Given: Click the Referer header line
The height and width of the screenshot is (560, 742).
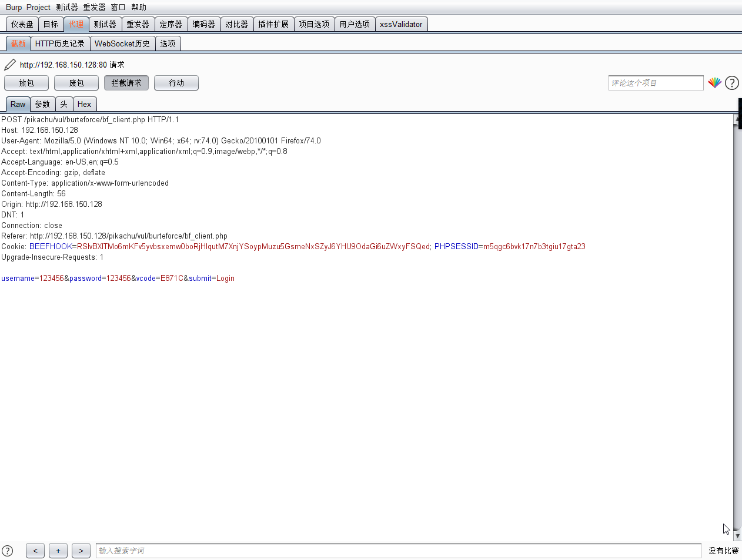Looking at the screenshot, I should 114,236.
